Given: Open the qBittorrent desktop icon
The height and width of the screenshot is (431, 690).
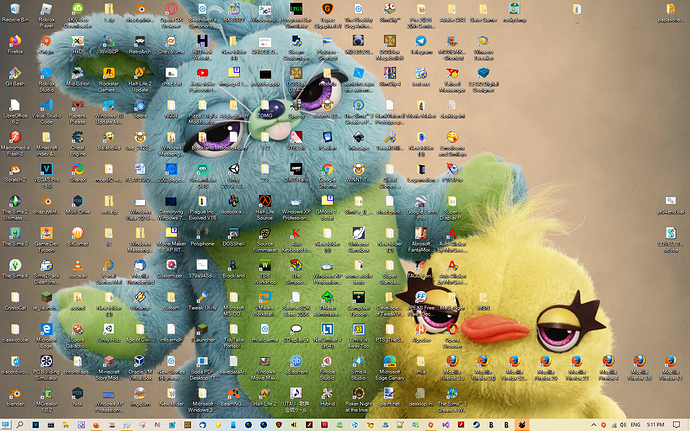Looking at the screenshot, I should coord(296,365).
